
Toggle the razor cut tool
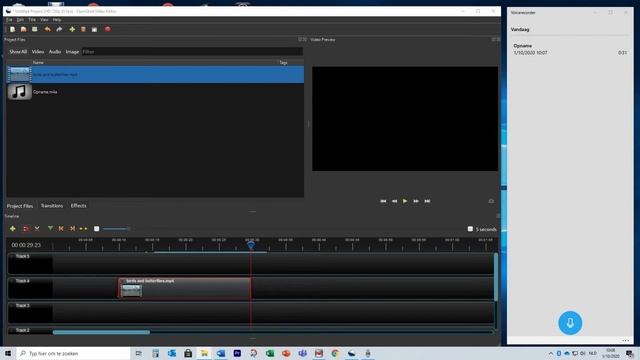(x=37, y=229)
